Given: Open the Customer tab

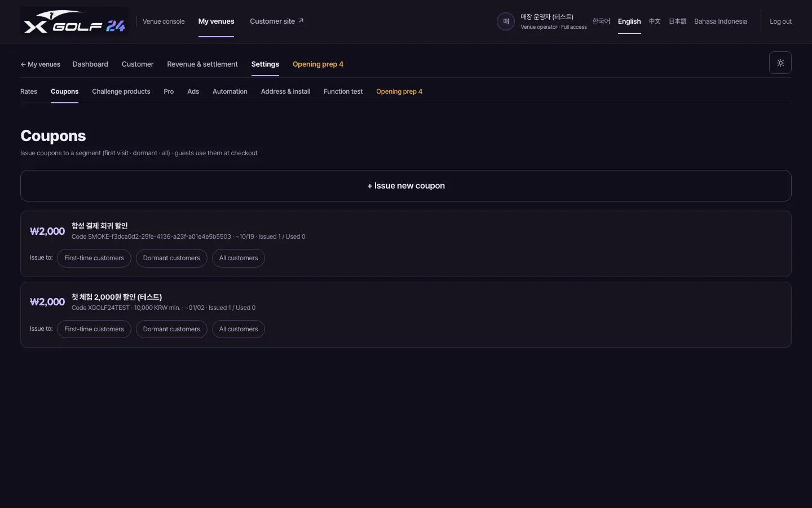Looking at the screenshot, I should coord(138,64).
